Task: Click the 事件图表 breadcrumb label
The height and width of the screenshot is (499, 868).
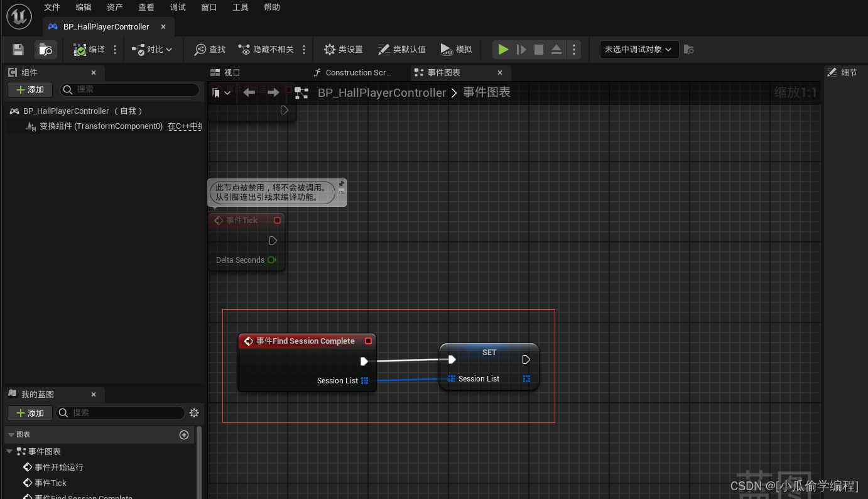Action: click(487, 92)
